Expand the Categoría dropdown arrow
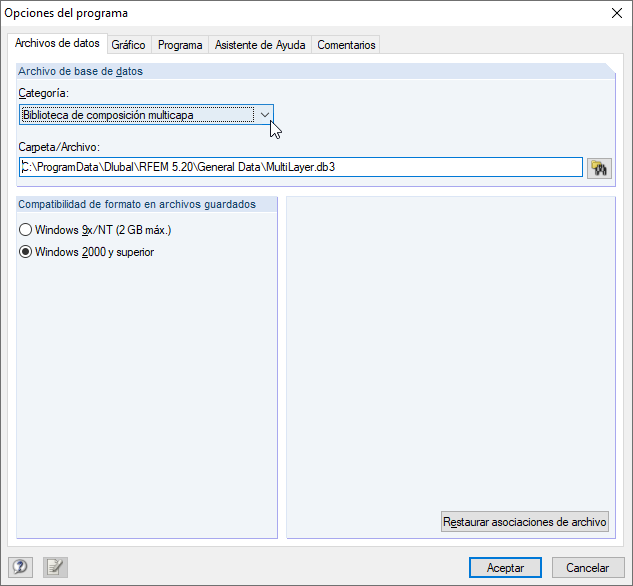The height and width of the screenshot is (586, 633). [x=264, y=115]
